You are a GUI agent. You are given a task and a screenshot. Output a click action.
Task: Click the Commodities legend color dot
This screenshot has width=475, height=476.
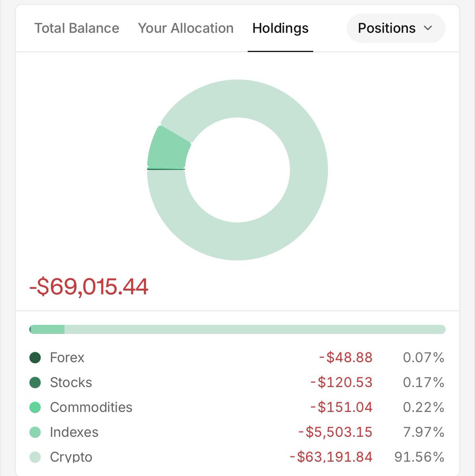(35, 407)
